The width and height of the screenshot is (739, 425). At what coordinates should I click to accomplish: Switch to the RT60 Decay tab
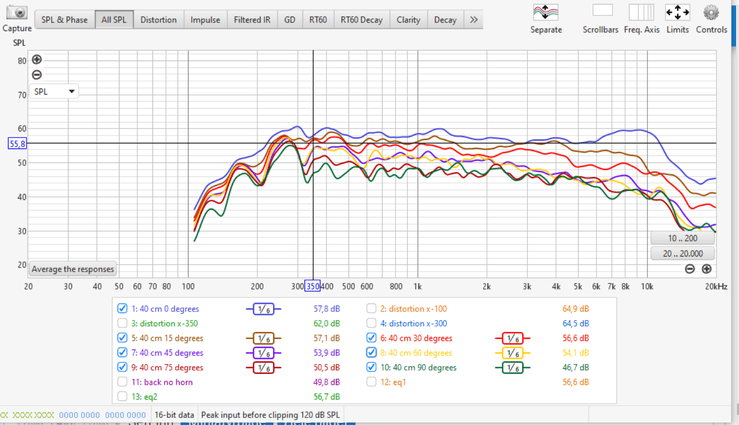(361, 20)
